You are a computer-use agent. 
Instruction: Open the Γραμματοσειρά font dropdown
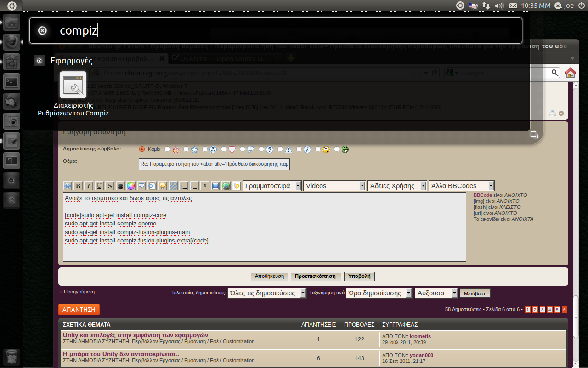point(272,186)
